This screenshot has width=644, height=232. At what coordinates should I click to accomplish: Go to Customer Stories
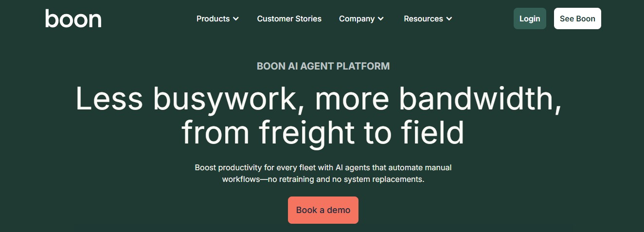[289, 18]
